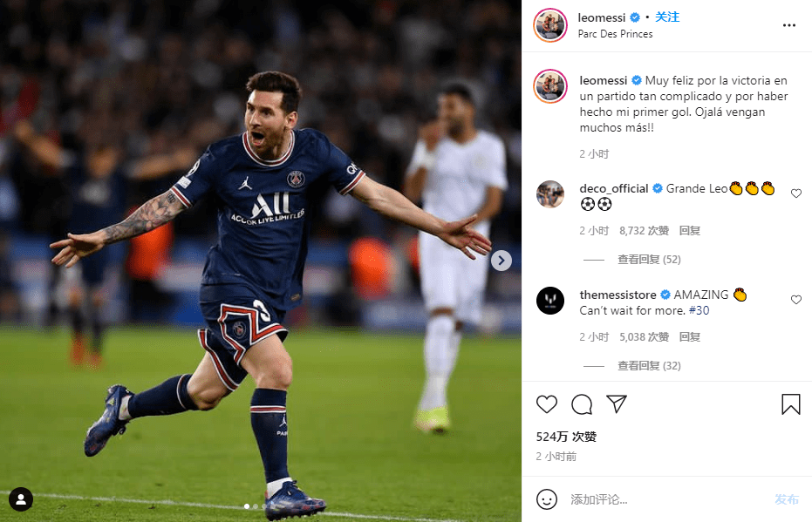812x522 pixels.
Task: Reply to deco_official's comment
Action: tap(689, 231)
